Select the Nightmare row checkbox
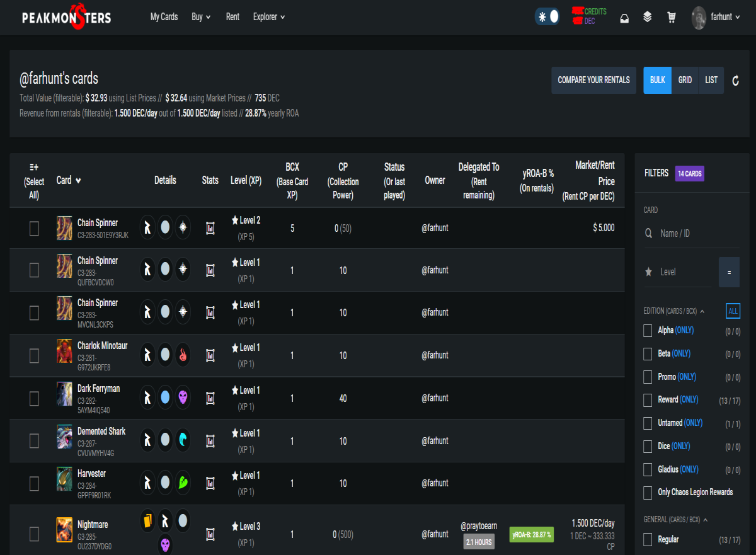The image size is (756, 555). [34, 534]
